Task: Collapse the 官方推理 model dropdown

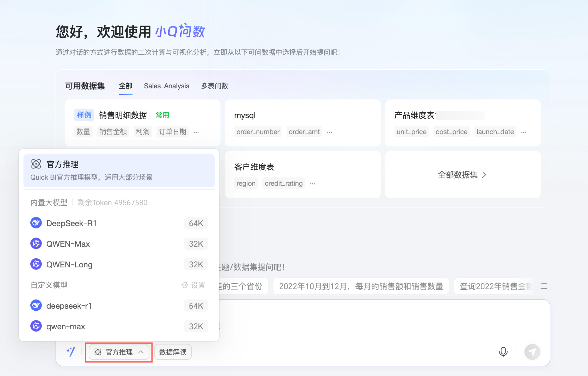Action: coord(119,352)
